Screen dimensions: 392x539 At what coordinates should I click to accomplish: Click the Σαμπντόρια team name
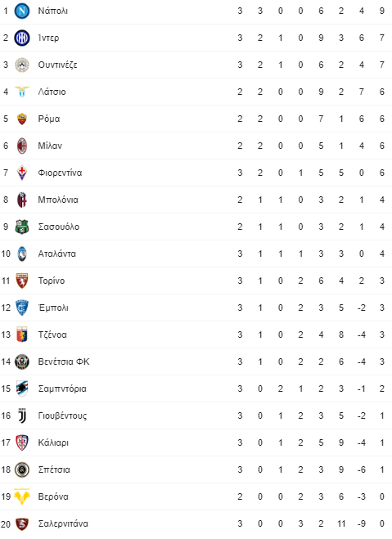point(62,389)
